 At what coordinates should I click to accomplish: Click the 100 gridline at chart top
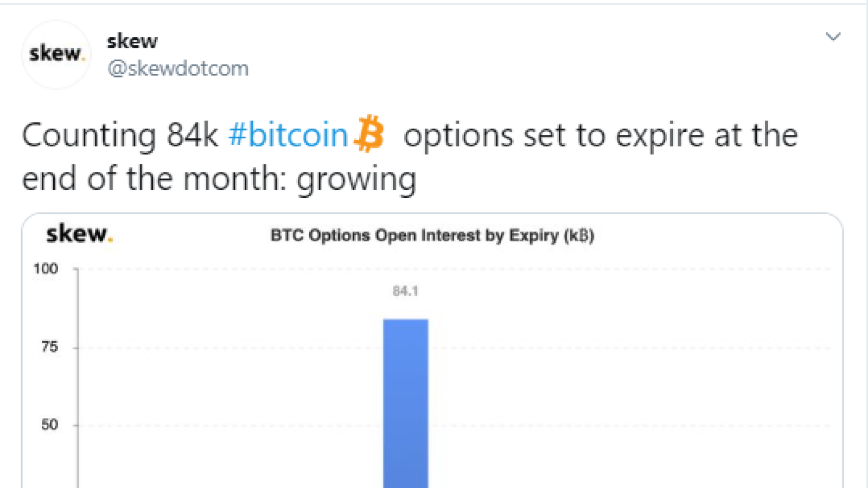click(x=455, y=268)
